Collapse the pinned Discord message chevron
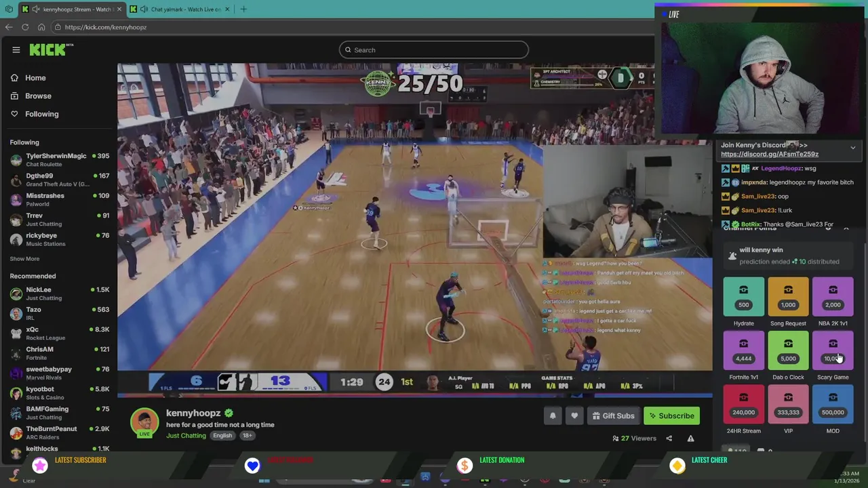 [852, 148]
